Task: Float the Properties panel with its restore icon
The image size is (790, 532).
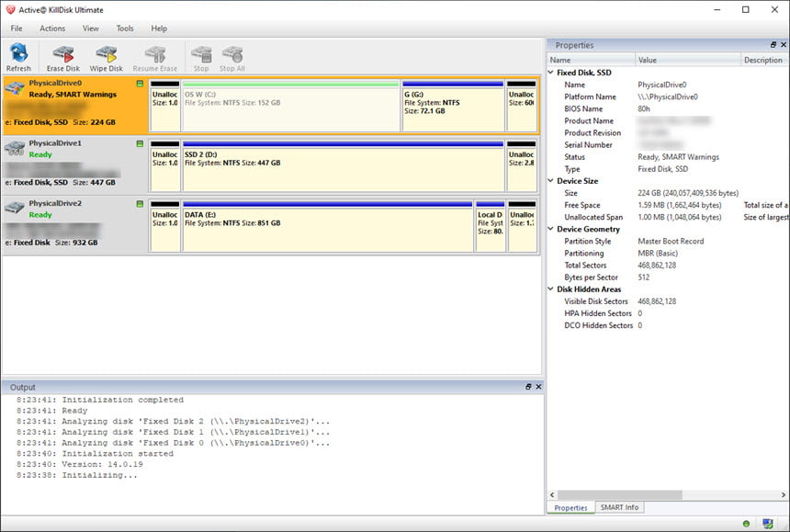Action: point(773,45)
